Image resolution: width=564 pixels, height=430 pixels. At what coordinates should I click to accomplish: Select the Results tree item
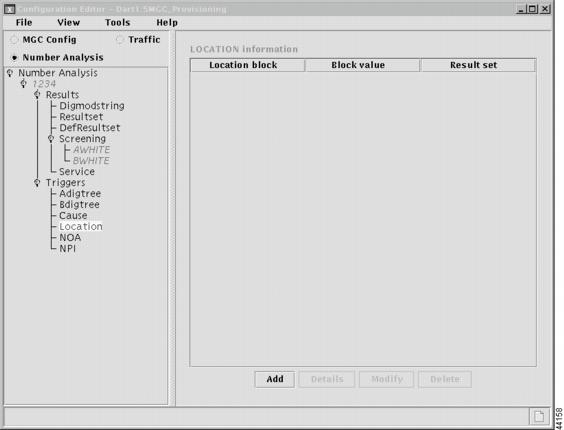62,95
